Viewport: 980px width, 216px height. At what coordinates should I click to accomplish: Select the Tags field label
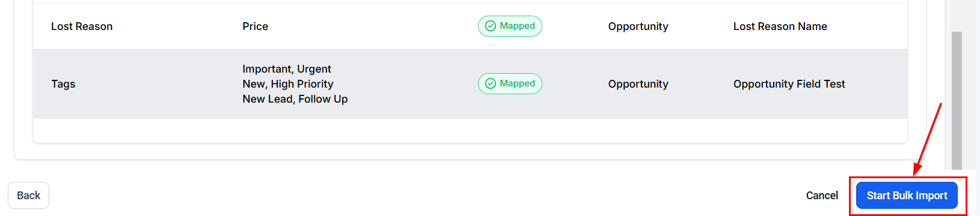click(63, 84)
